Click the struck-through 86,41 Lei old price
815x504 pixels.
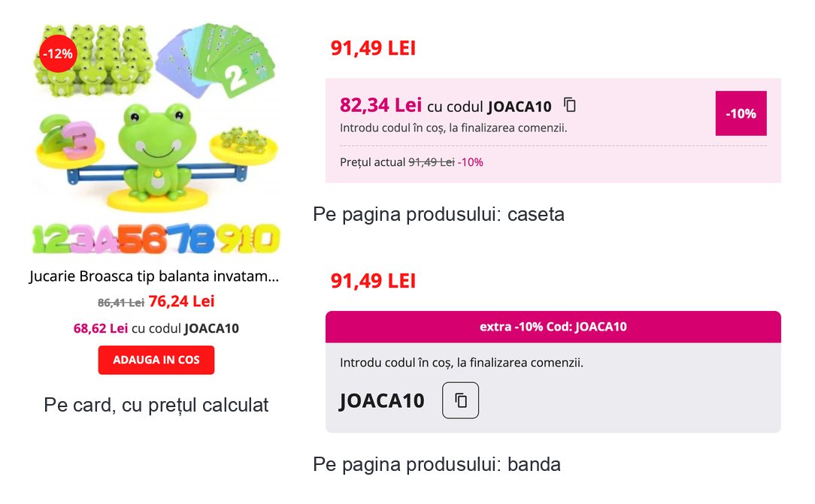pos(120,303)
